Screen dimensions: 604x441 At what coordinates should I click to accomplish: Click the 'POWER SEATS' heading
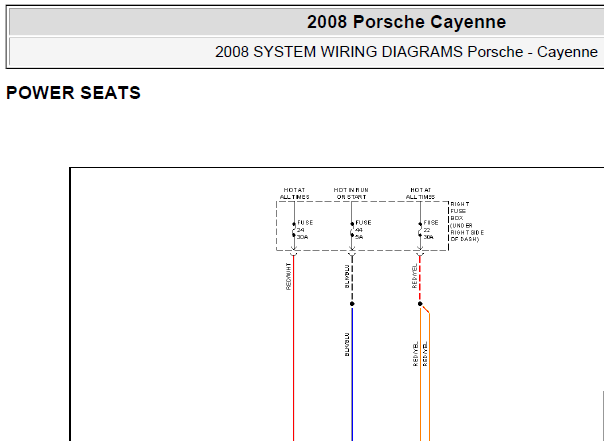coord(74,93)
